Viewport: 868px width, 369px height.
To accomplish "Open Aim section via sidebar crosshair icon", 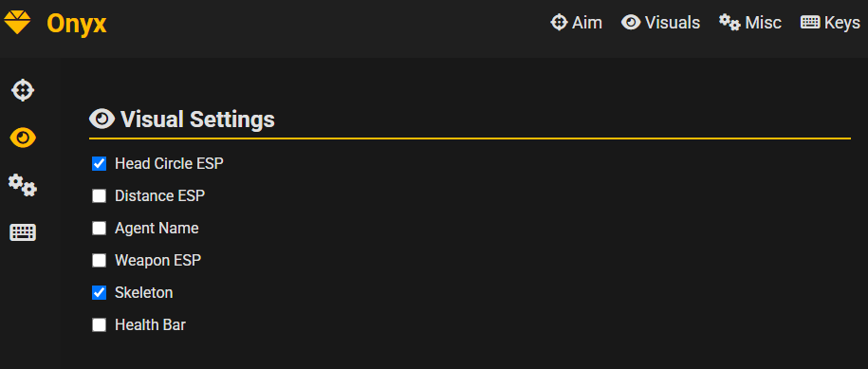I will (x=23, y=89).
